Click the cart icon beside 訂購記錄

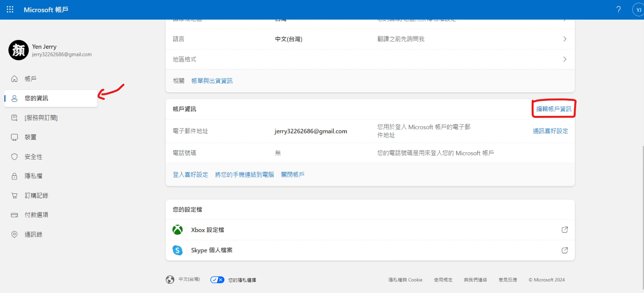coord(14,195)
